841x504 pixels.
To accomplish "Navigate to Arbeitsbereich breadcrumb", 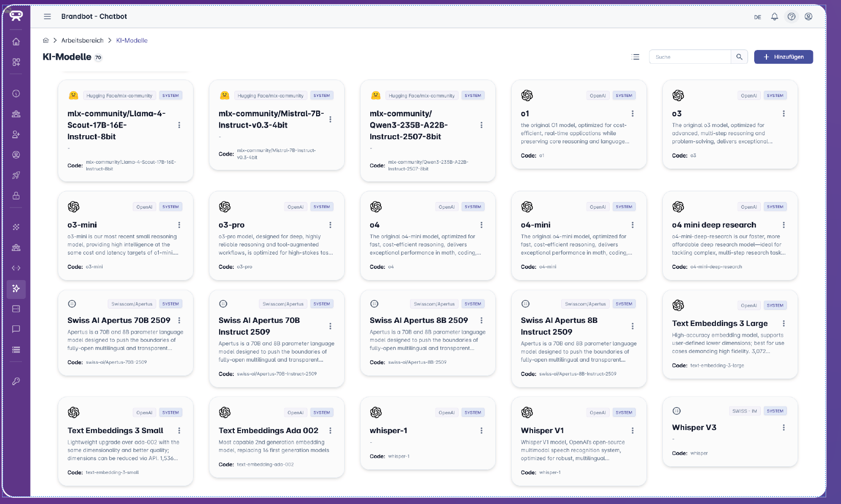I will pos(82,40).
